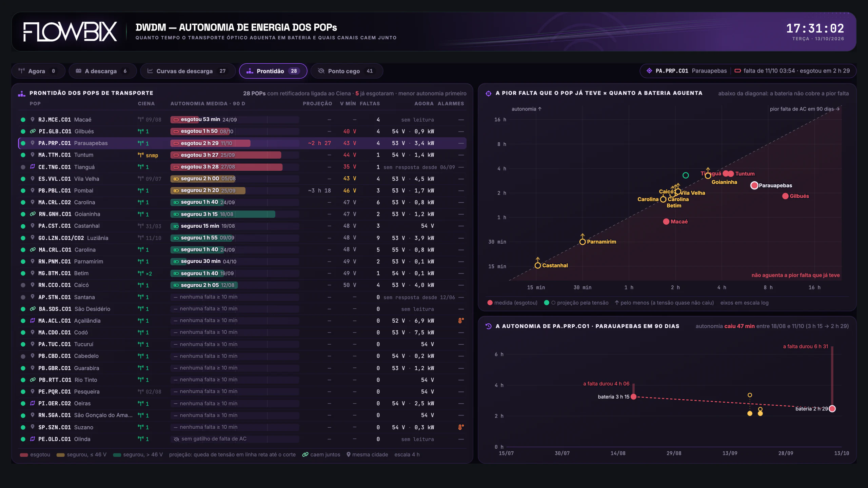Click the linked-chain icon beside PI.GLB.C01
The image size is (868, 488).
(33, 131)
